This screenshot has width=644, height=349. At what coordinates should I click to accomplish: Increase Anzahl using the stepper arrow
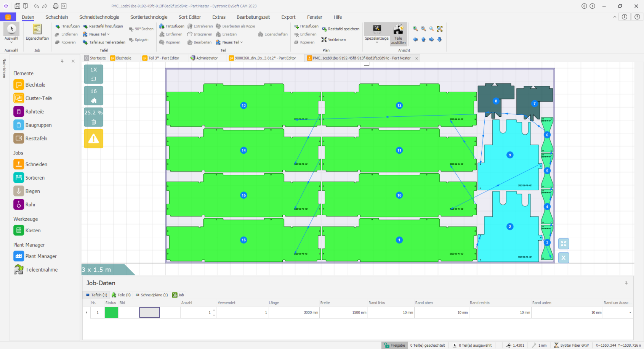click(x=213, y=310)
